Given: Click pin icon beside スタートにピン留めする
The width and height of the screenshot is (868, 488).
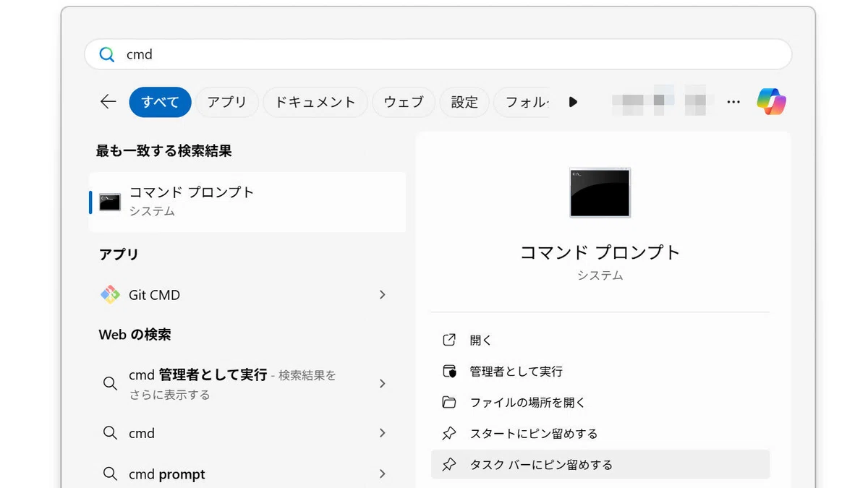Looking at the screenshot, I should [x=449, y=433].
